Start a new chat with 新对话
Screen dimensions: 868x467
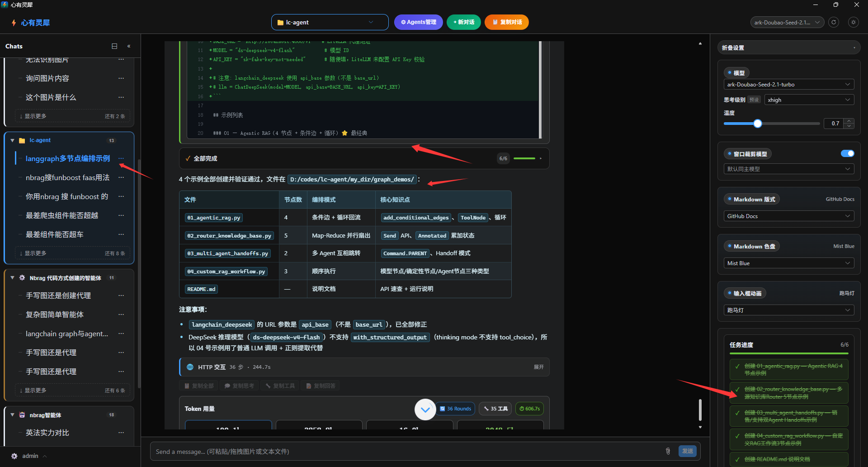464,22
